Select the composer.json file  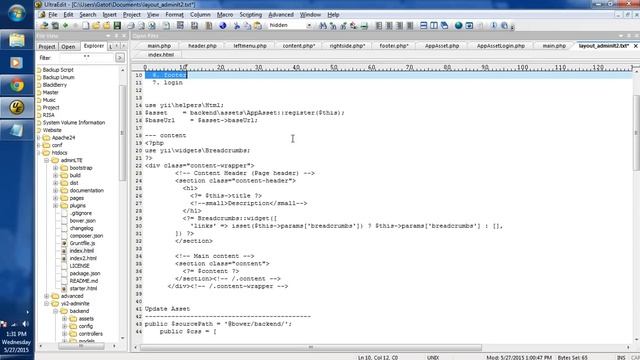tap(86, 236)
